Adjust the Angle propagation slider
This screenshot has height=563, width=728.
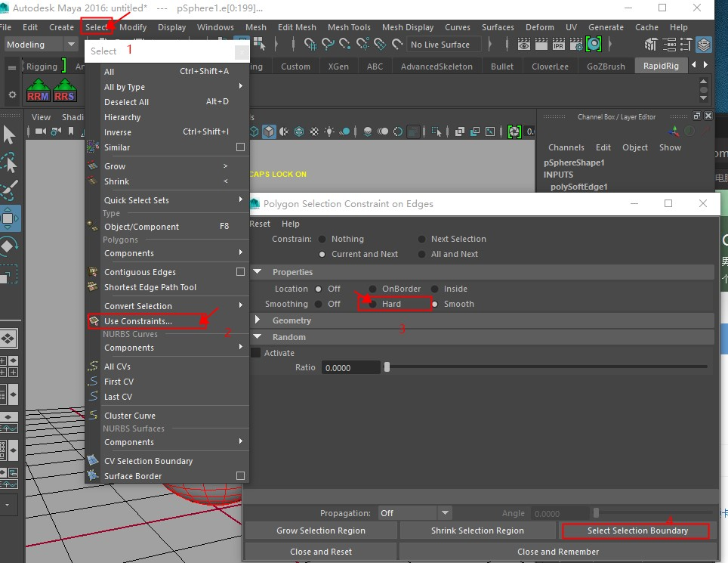(596, 513)
